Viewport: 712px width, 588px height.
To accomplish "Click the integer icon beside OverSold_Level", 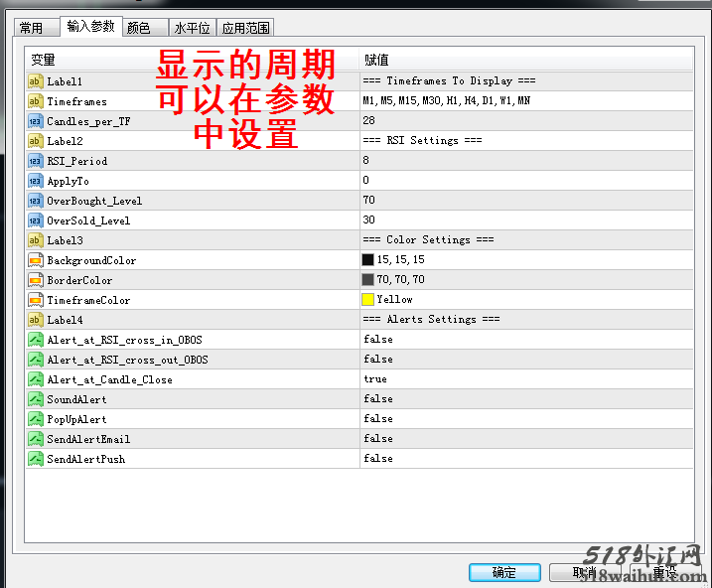I will 36,220.
